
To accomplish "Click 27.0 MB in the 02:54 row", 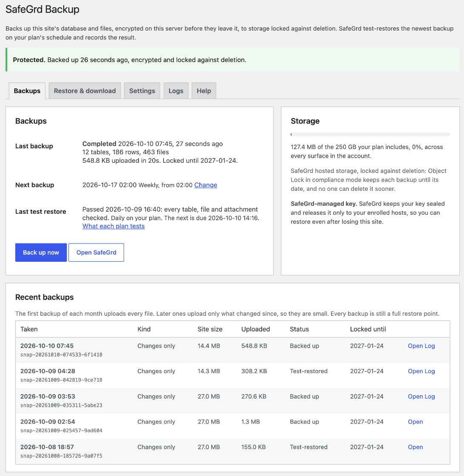I will click(209, 422).
